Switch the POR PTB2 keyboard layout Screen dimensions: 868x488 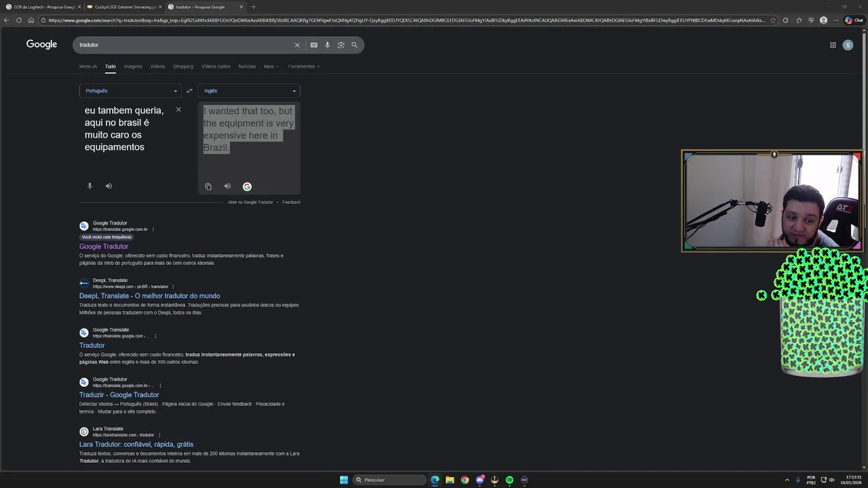tap(811, 480)
